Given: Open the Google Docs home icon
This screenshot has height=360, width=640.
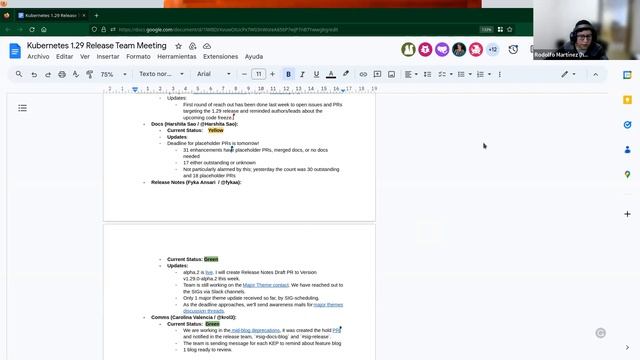Looking at the screenshot, I should pos(15,51).
